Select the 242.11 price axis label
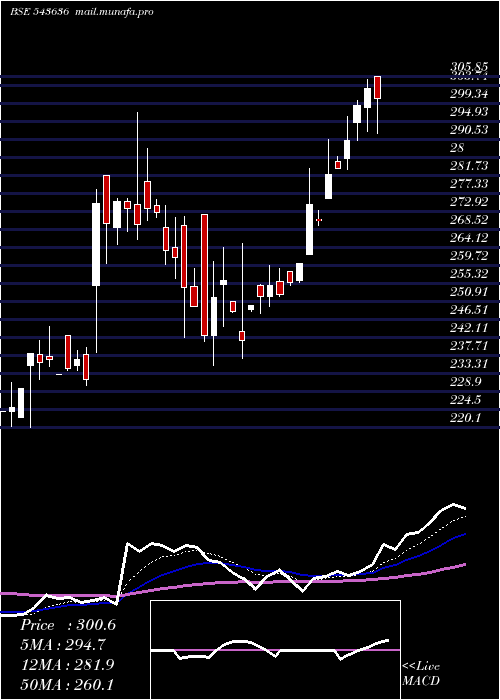This screenshot has height=700, width=500. (x=469, y=328)
